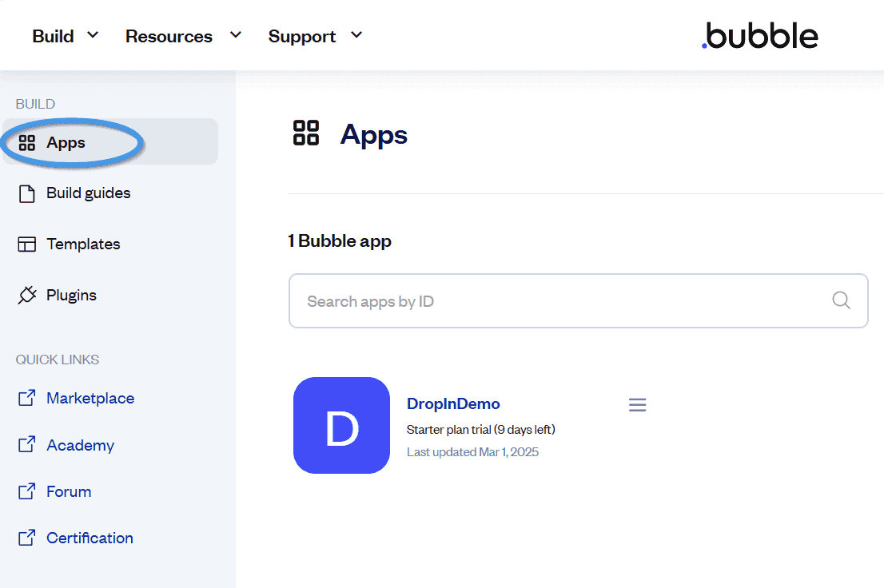Open the DropInDemo app link
Image resolution: width=884 pixels, height=588 pixels.
pyautogui.click(x=453, y=403)
